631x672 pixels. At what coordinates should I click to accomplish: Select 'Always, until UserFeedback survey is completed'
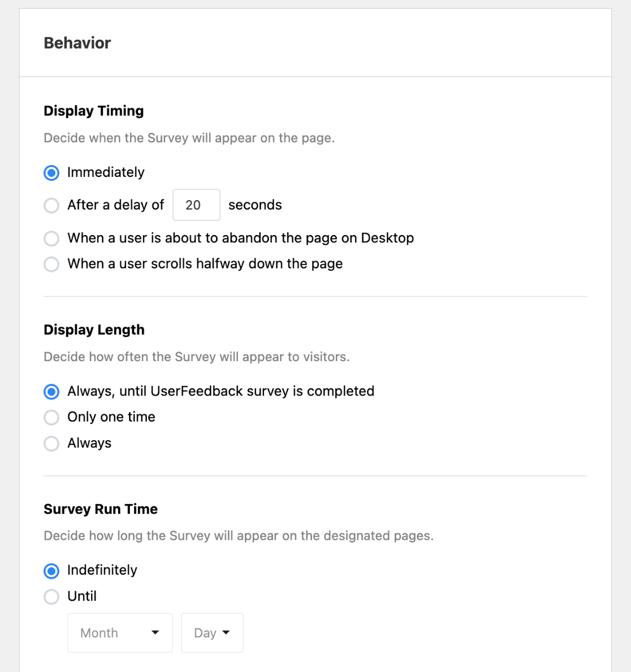click(51, 391)
